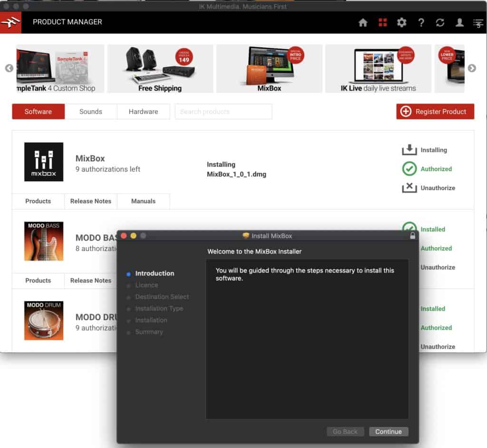This screenshot has height=448, width=487.
Task: Minimize the Install MixBox window
Action: coord(134,236)
